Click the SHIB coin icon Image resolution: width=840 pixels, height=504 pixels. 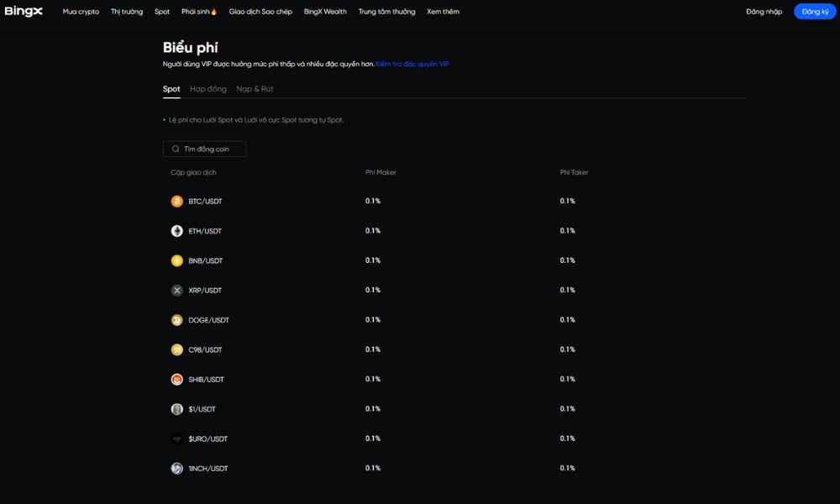176,380
